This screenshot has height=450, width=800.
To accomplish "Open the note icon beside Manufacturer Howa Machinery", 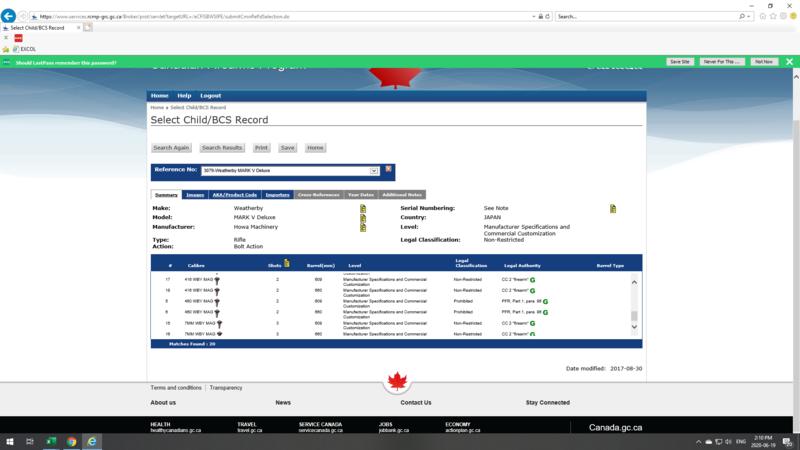I will pyautogui.click(x=363, y=227).
